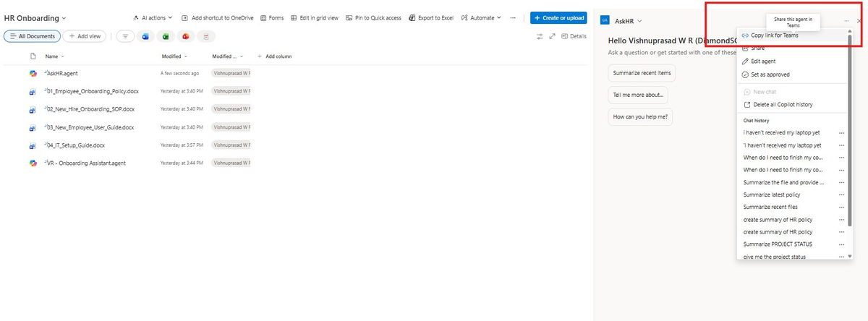Screen dimensions: 868x321
Task: Click the Create or upload button
Action: click(x=558, y=17)
